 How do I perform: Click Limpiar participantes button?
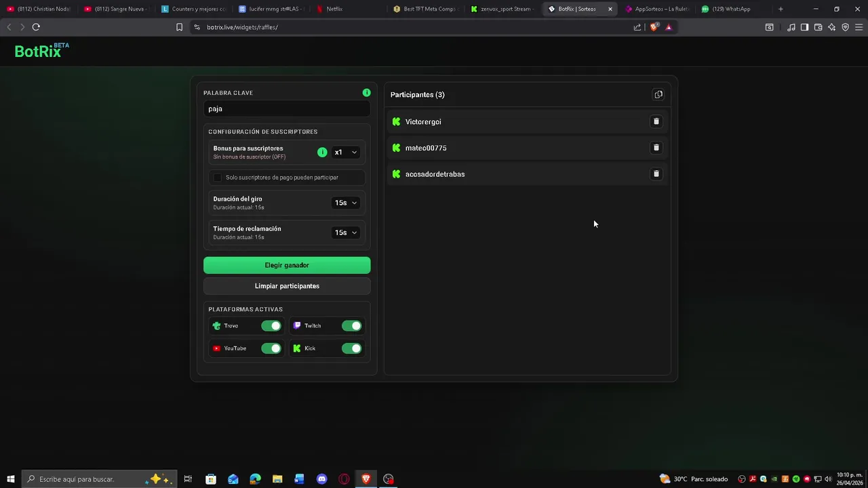(x=287, y=286)
